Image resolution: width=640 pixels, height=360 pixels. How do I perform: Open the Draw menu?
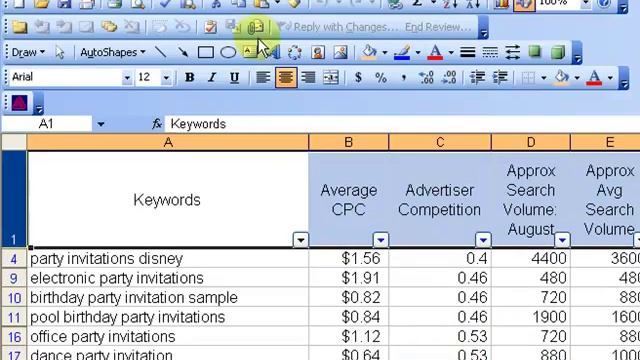click(x=28, y=53)
